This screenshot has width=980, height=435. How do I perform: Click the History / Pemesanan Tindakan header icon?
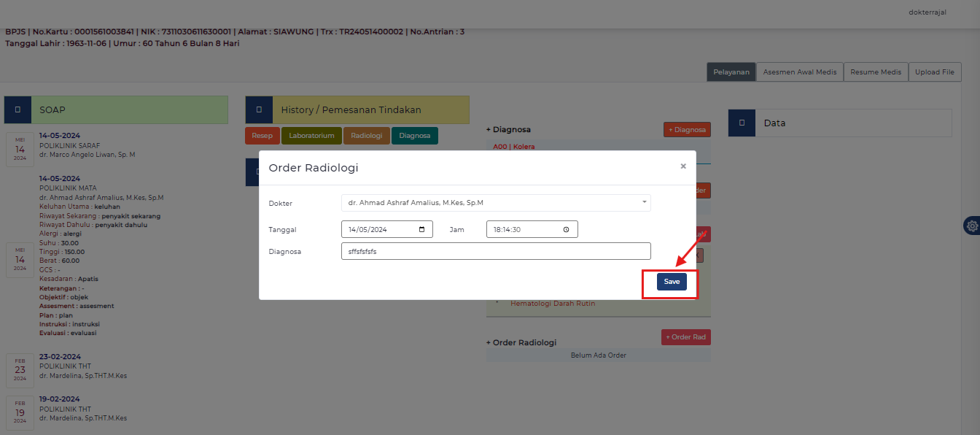[259, 109]
